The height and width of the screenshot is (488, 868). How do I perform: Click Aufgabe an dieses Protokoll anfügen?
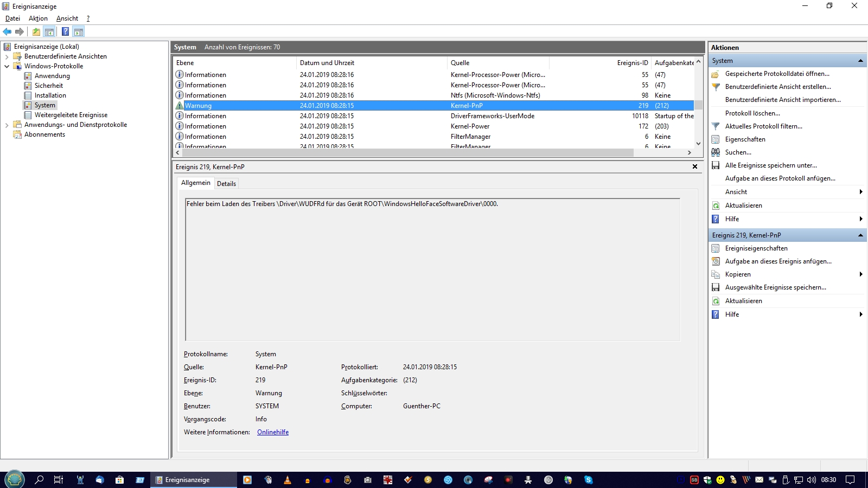780,178
